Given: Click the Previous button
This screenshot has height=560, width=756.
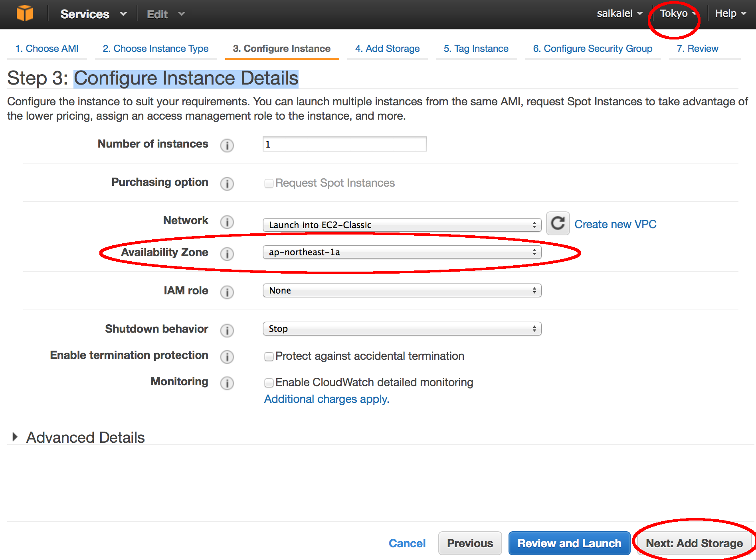Looking at the screenshot, I should 470,543.
